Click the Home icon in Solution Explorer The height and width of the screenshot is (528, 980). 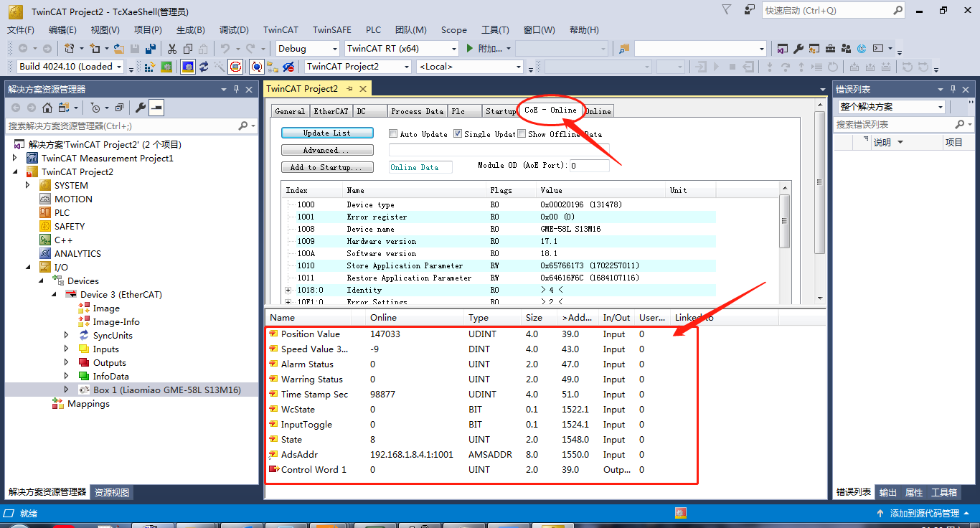pyautogui.click(x=47, y=108)
